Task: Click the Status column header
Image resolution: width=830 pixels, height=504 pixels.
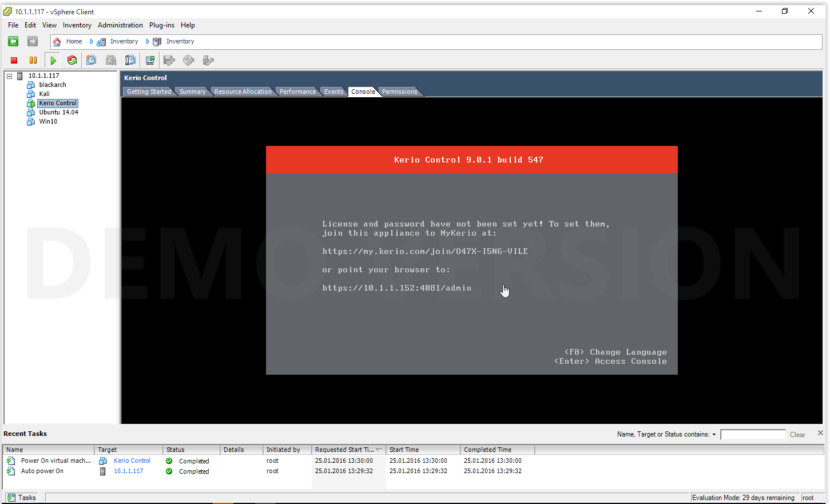Action: (x=192, y=450)
